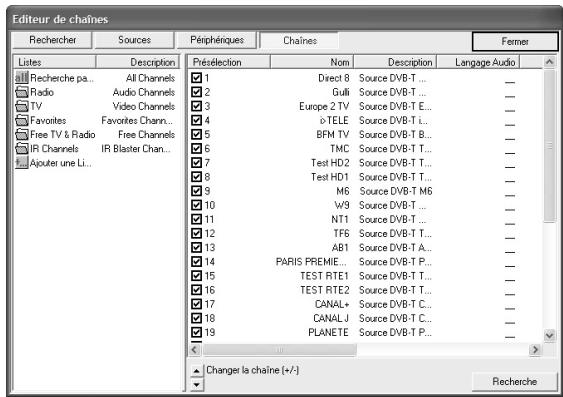Click the Favorites list folder icon

pos(22,120)
